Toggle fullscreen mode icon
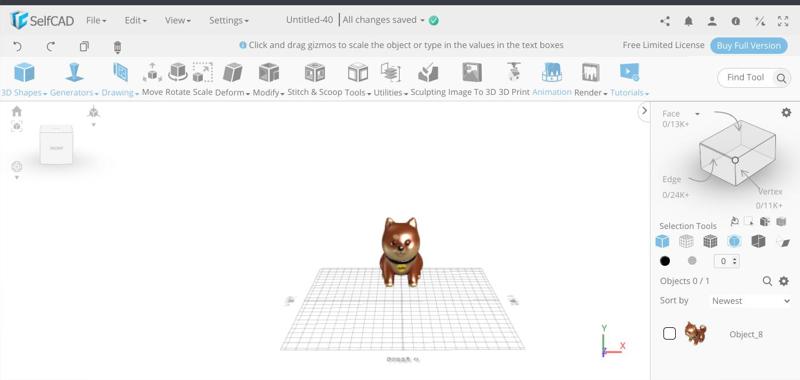 (x=783, y=21)
